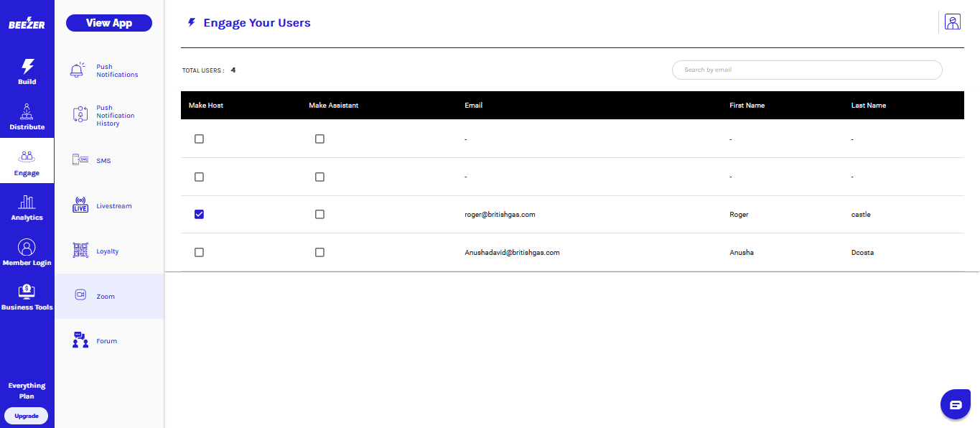Tick Make Host checkbox in first row

pyautogui.click(x=200, y=139)
